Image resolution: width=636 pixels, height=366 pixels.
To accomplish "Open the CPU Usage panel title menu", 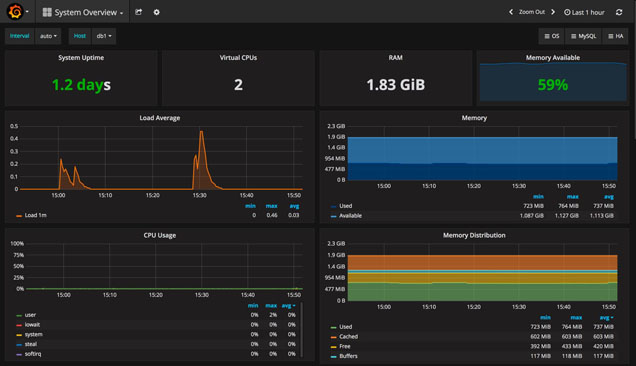I will (160, 235).
